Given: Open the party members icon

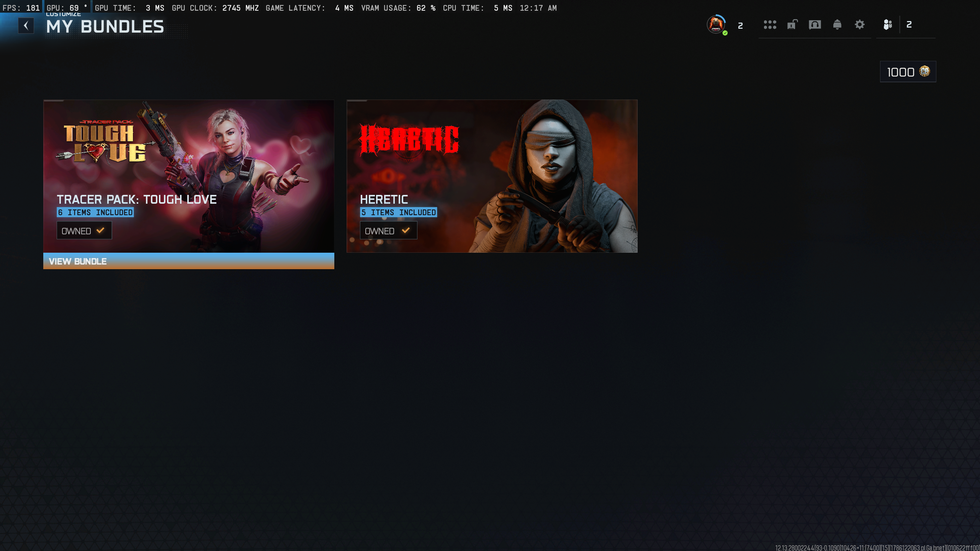Looking at the screenshot, I should [x=888, y=25].
